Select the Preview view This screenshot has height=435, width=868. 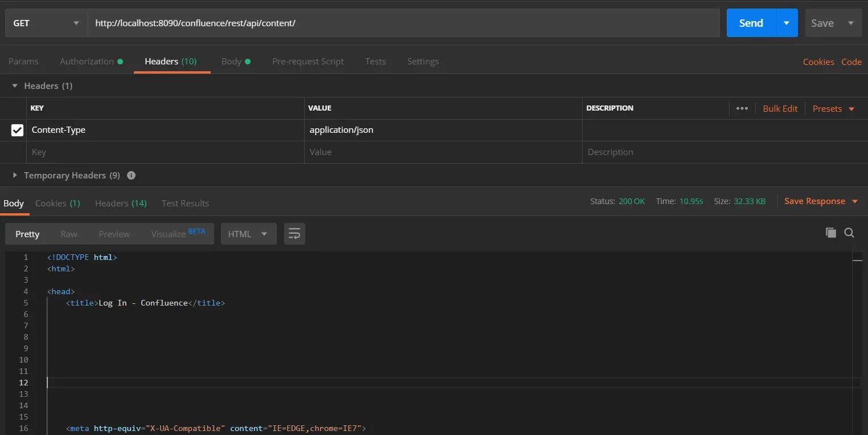pyautogui.click(x=114, y=234)
